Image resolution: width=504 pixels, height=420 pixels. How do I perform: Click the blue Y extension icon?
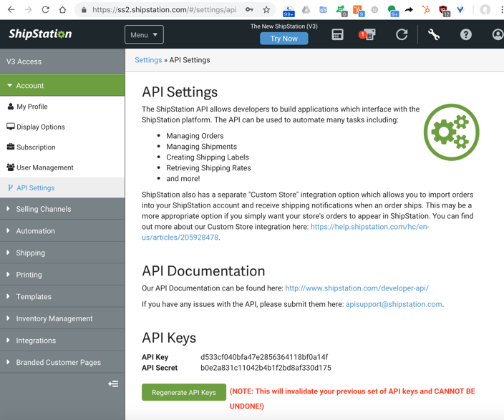click(460, 9)
